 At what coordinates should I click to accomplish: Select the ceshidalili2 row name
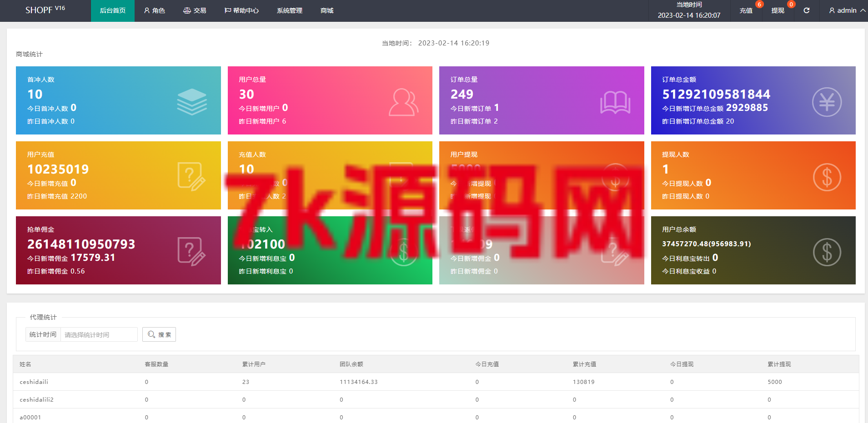36,399
